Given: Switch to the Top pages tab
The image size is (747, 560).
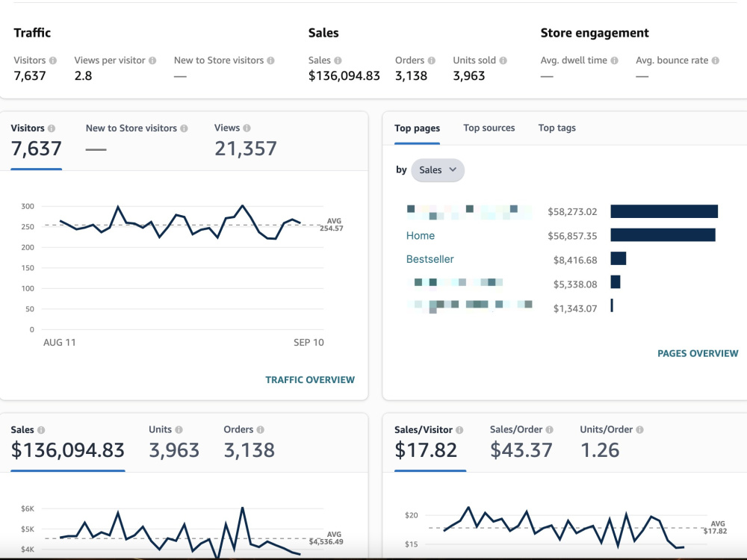Looking at the screenshot, I should click(x=418, y=128).
